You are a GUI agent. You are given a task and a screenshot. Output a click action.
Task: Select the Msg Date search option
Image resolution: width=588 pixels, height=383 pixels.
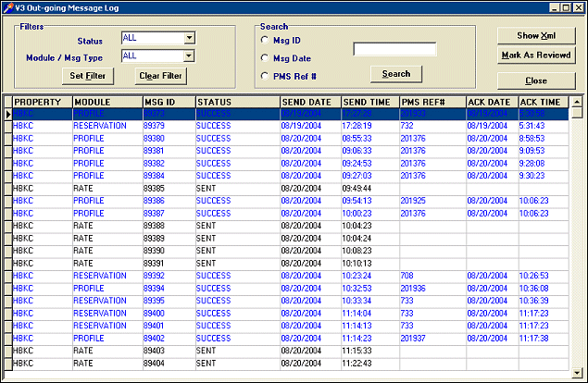click(x=266, y=58)
